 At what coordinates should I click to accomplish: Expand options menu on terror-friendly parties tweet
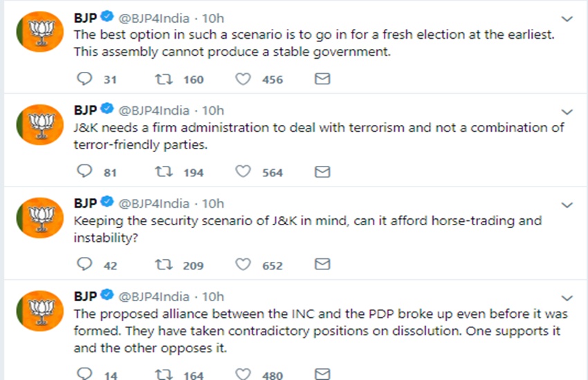(567, 111)
